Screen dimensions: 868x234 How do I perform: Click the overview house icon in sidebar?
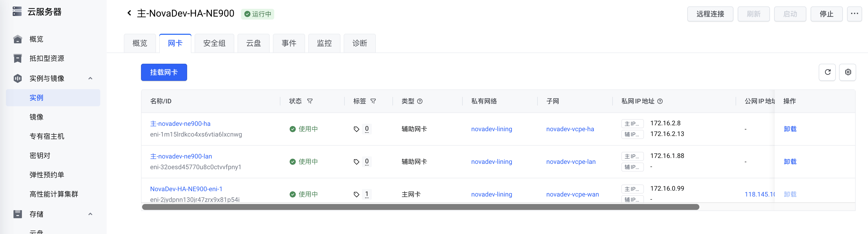pos(17,39)
